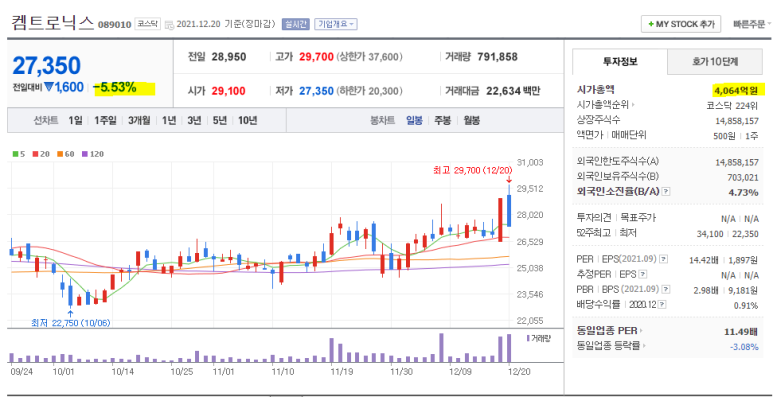
Task: Select the 10년 line chart period
Action: click(x=247, y=120)
